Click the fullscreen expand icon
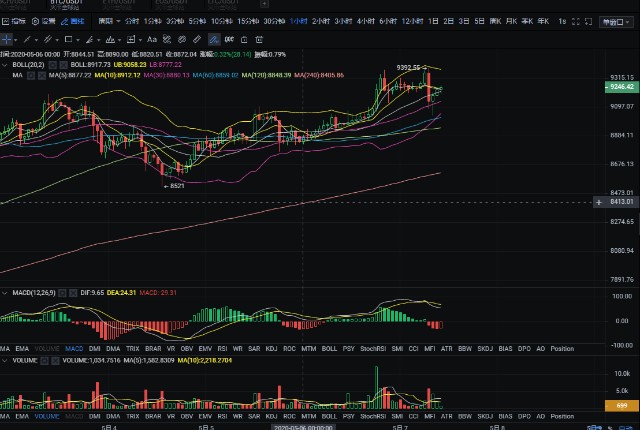This screenshot has width=640, height=430. pos(576,22)
